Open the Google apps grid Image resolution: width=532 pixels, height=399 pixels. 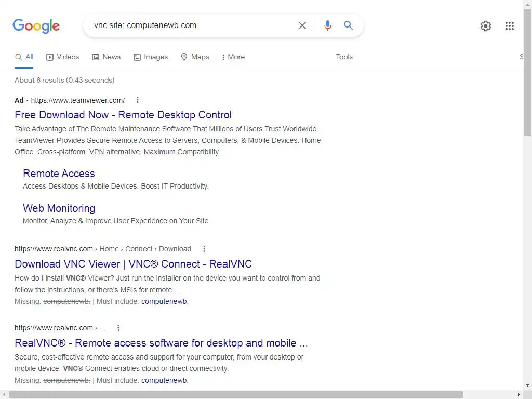point(509,26)
